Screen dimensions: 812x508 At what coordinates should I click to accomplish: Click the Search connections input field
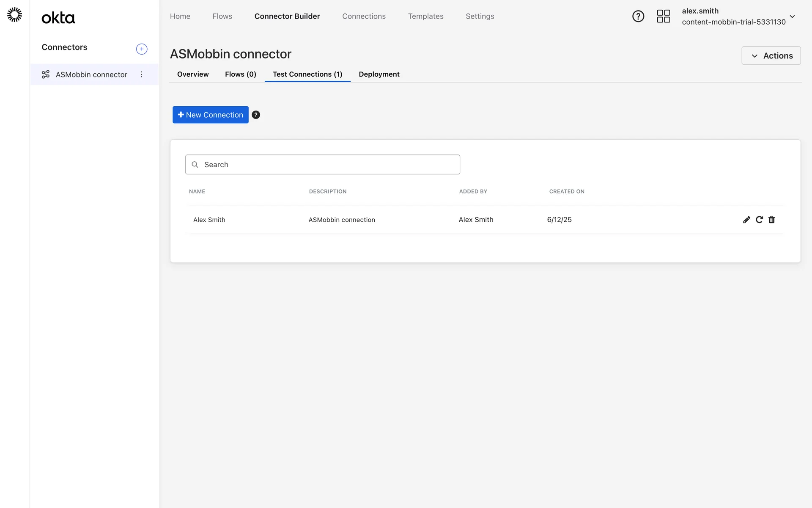tap(322, 165)
